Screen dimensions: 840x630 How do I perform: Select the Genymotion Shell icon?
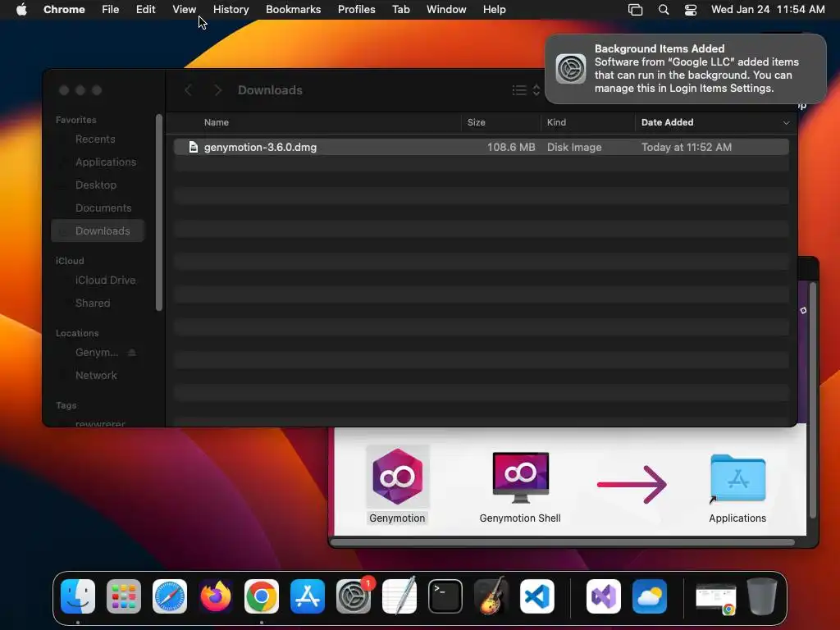point(521,477)
